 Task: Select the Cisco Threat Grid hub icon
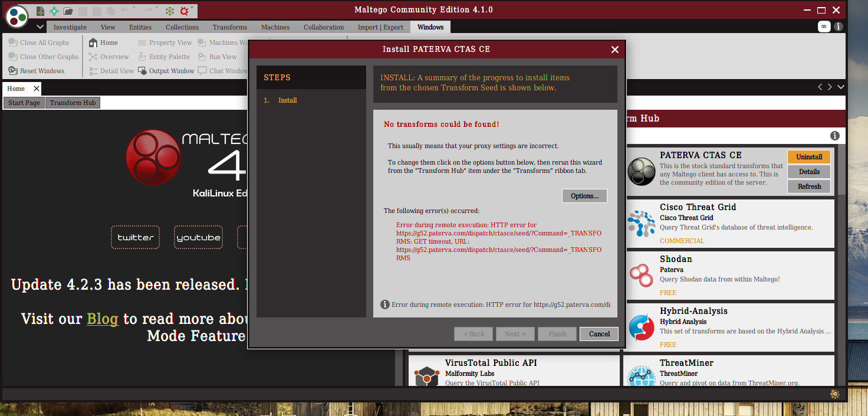coord(642,224)
